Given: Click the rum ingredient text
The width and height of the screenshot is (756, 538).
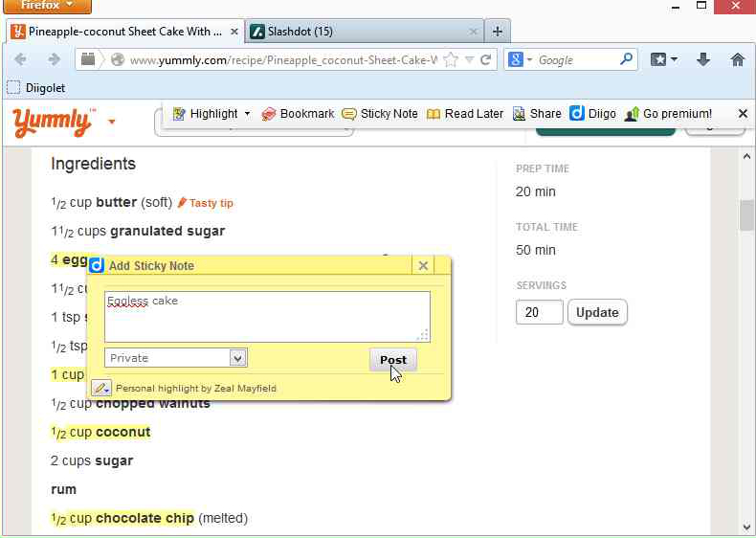Looking at the screenshot, I should point(64,489).
